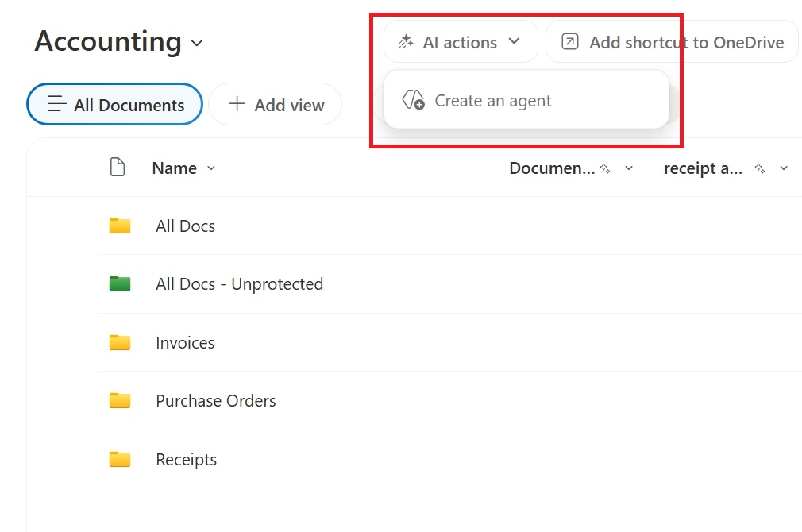Click the sparkle icon on the Documen column

coord(604,168)
